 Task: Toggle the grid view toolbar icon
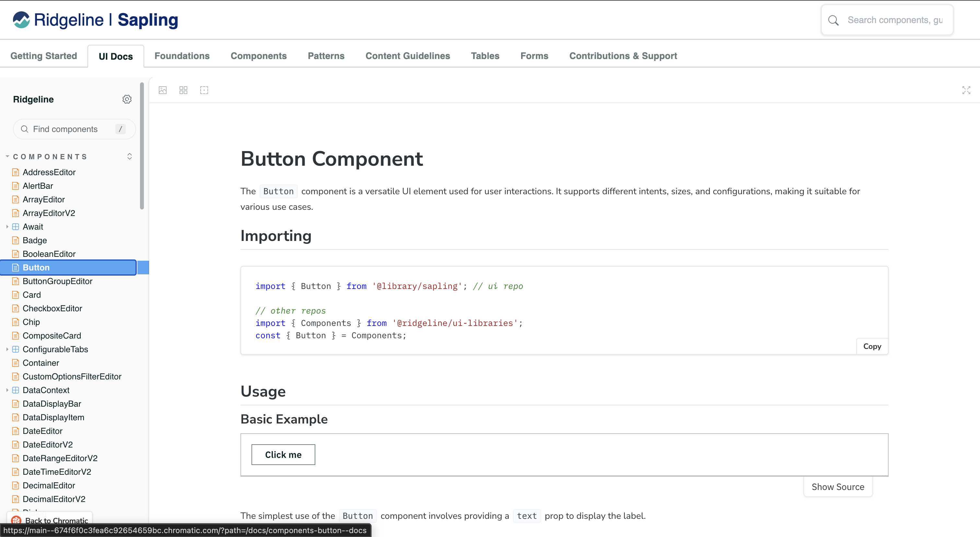[x=183, y=90]
